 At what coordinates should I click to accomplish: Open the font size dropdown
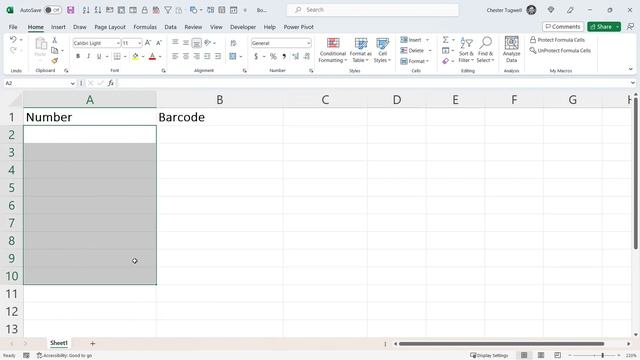[139, 43]
